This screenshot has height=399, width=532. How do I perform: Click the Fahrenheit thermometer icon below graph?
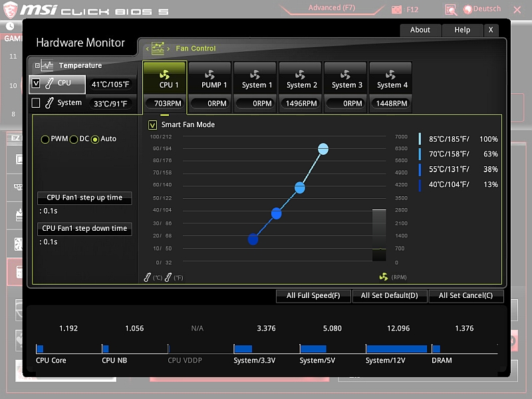pos(168,277)
